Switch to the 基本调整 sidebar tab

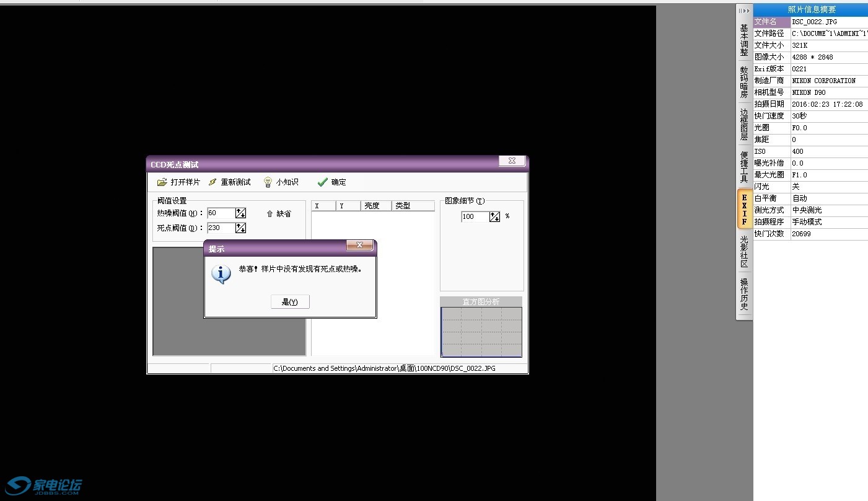point(744,40)
